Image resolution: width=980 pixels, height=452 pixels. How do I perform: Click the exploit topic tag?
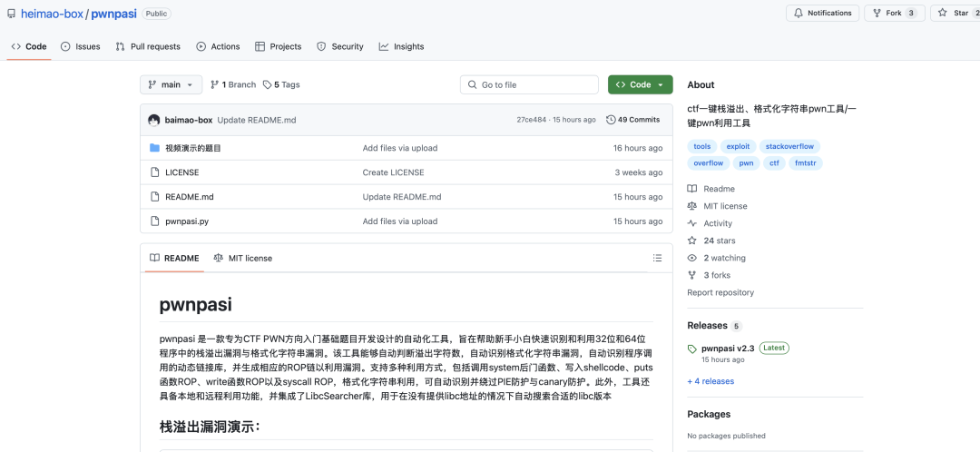(738, 146)
